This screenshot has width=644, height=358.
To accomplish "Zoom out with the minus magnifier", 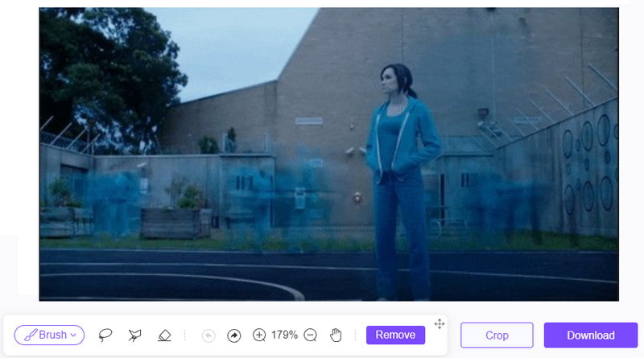I will pyautogui.click(x=311, y=335).
